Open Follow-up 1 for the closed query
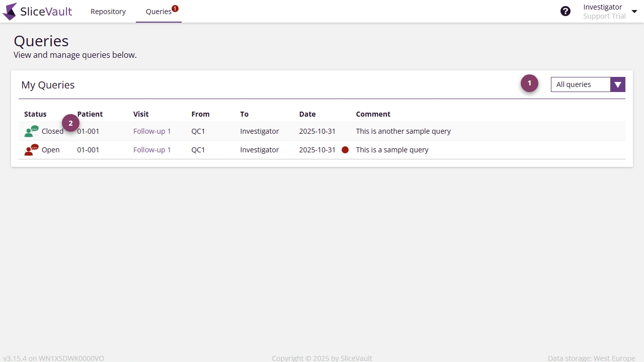Viewport: 644px width, 362px height. pos(152,131)
